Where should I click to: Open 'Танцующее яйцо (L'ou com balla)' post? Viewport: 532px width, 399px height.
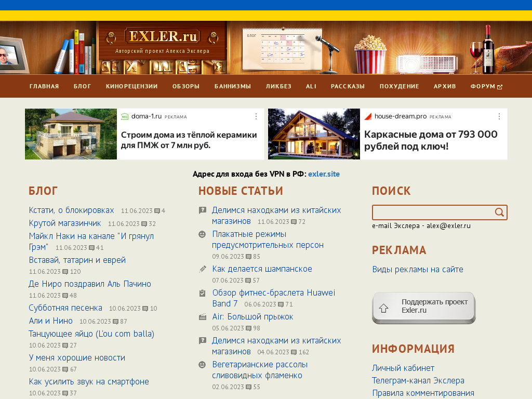[x=91, y=334]
